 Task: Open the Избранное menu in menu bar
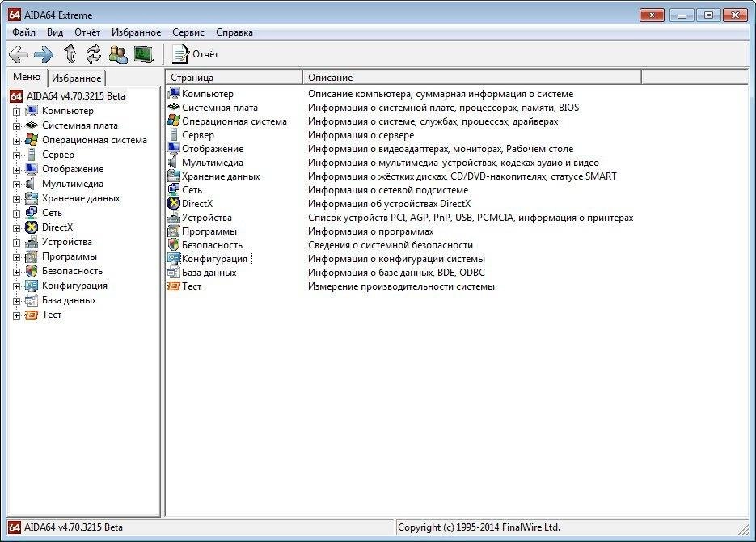point(136,32)
